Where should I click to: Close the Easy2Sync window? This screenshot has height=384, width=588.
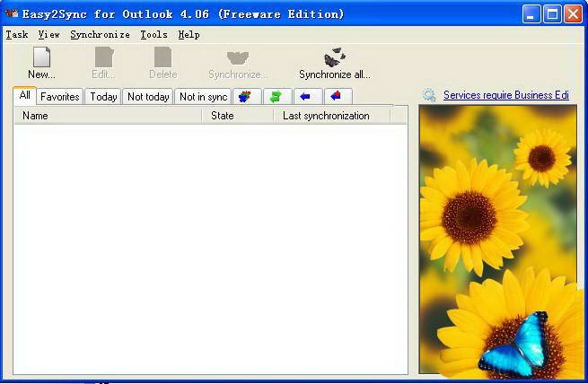(x=574, y=14)
